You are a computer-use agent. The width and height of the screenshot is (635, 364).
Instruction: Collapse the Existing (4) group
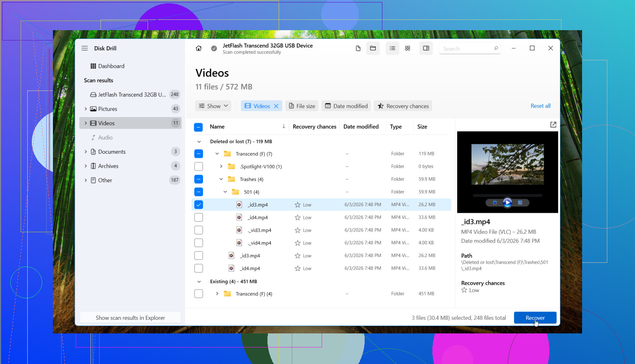tap(199, 281)
